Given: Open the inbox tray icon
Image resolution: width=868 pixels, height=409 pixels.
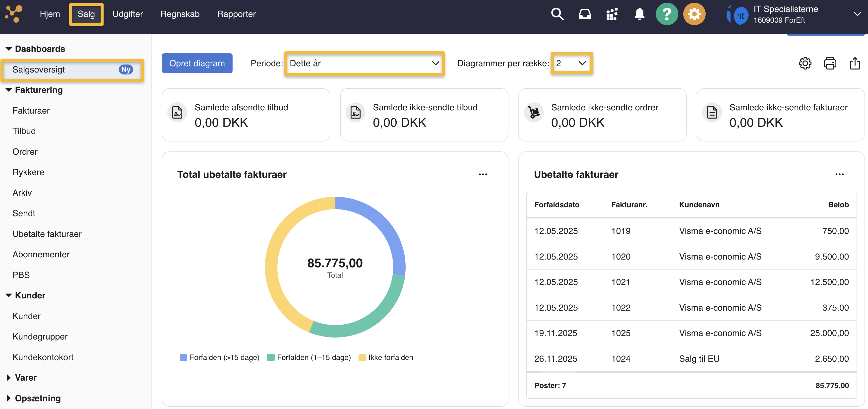Looking at the screenshot, I should click(x=585, y=14).
